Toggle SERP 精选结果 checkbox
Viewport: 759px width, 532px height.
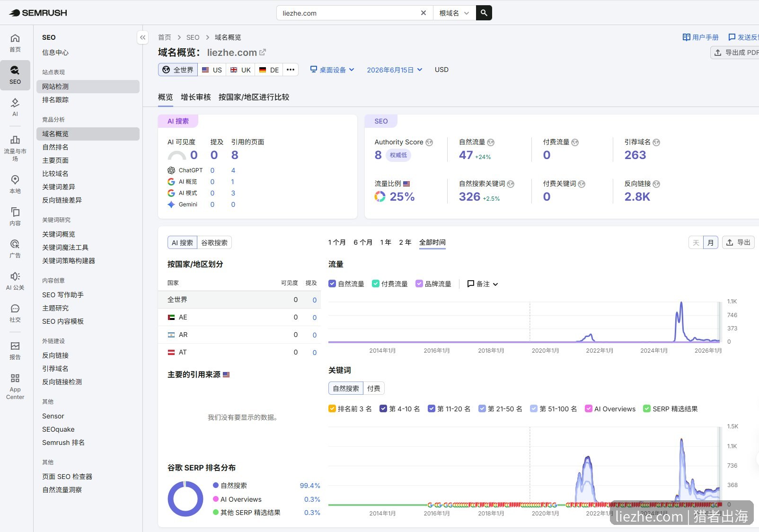coord(647,408)
